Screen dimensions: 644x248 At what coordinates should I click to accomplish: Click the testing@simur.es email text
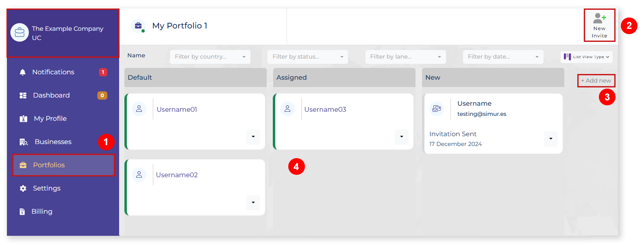482,114
